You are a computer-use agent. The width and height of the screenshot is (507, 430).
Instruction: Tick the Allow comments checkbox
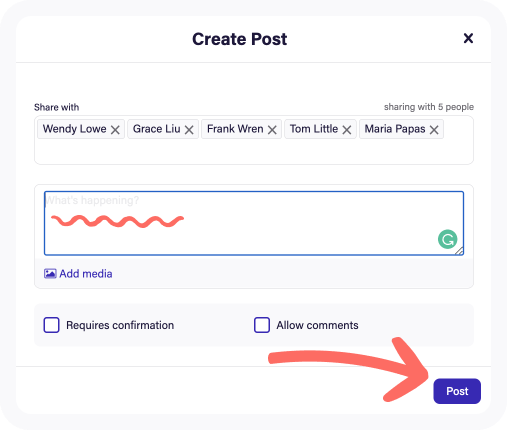click(262, 325)
